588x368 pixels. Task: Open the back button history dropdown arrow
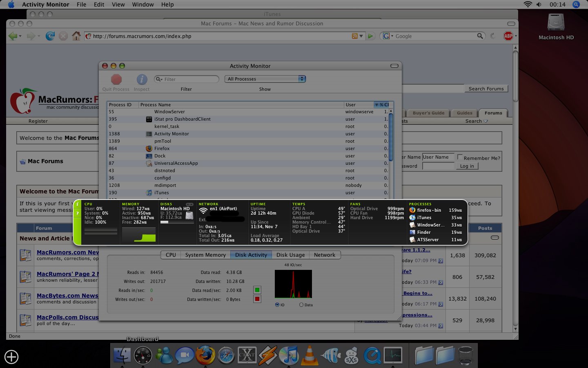(21, 36)
